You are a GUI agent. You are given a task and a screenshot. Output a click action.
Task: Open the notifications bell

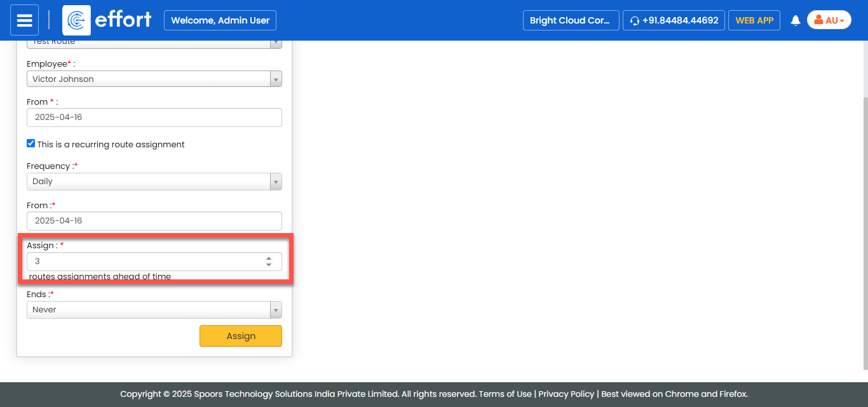pyautogui.click(x=795, y=21)
